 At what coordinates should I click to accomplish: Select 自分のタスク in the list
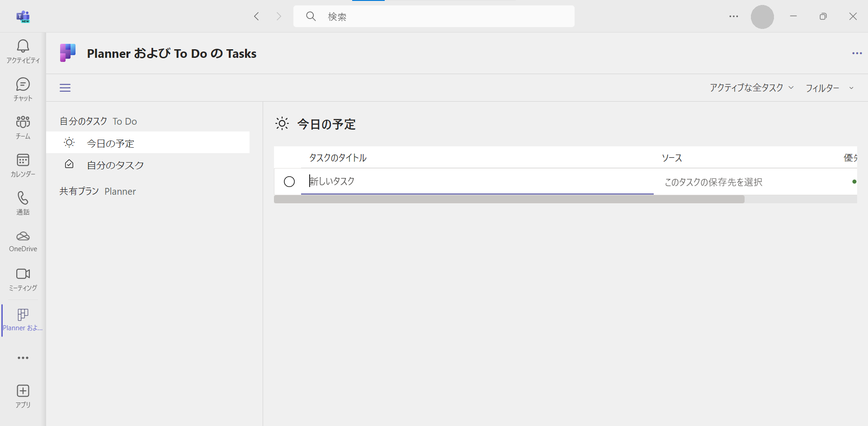[x=148, y=165]
